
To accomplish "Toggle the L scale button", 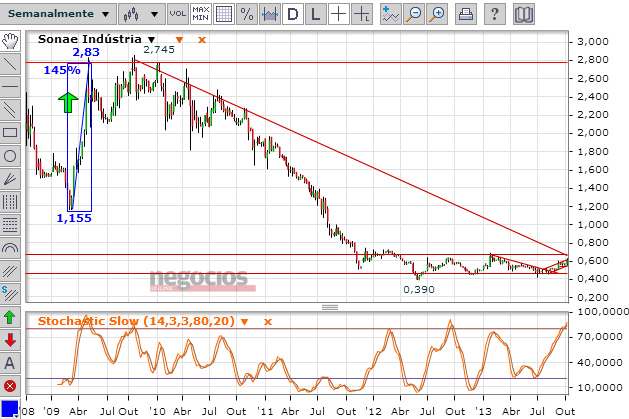I will click(x=316, y=14).
